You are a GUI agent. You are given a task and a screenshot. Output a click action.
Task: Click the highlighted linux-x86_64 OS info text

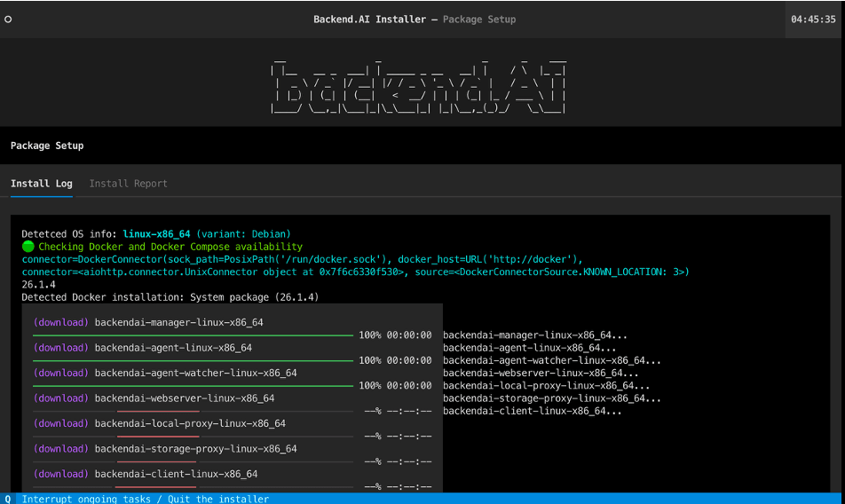(x=156, y=234)
